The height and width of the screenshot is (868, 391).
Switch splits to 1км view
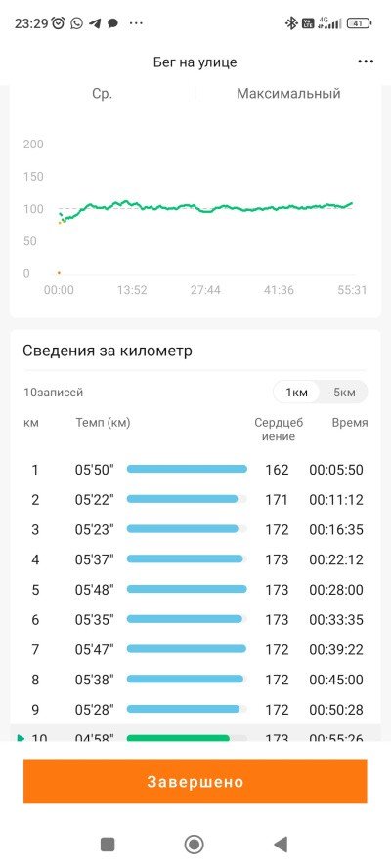296,393
